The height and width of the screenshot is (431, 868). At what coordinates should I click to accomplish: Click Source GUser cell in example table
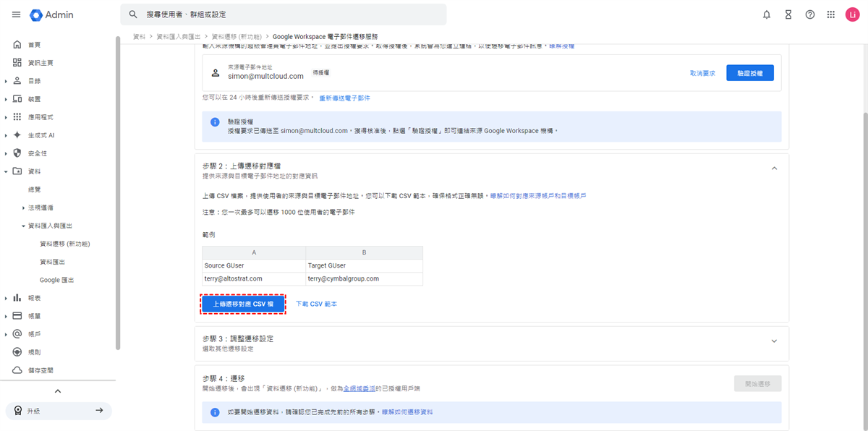(254, 265)
